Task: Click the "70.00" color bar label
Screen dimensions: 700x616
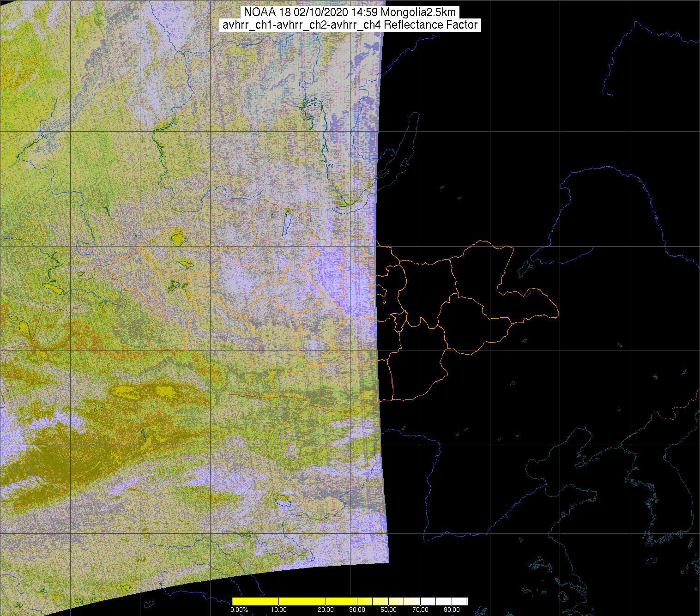Action: pos(420,610)
